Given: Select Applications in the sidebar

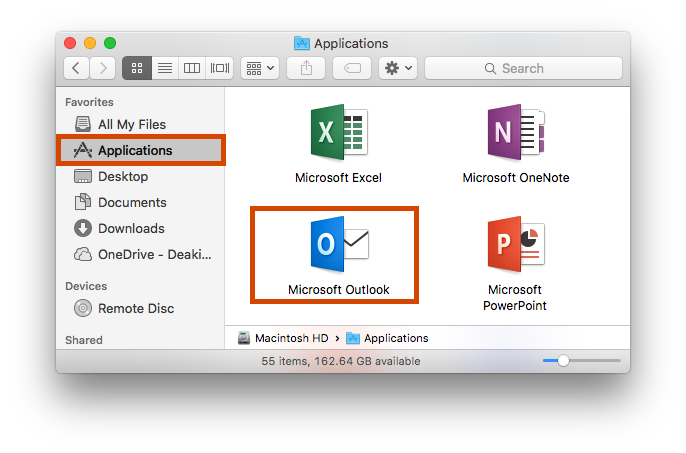Looking at the screenshot, I should pyautogui.click(x=135, y=150).
